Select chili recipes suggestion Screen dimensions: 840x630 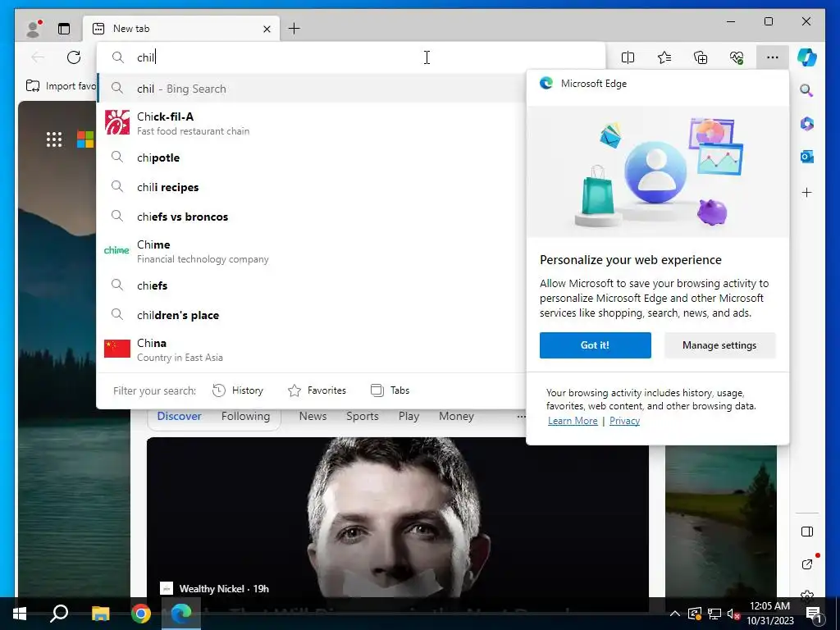point(311,187)
